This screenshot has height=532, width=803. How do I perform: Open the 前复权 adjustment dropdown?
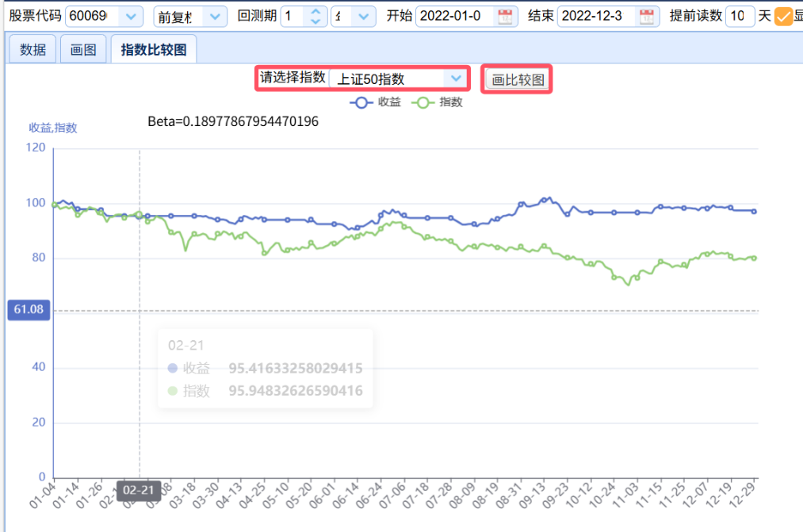click(x=215, y=17)
